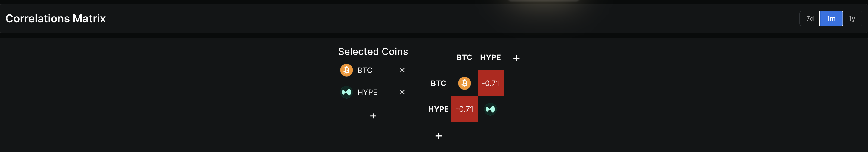The height and width of the screenshot is (152, 868).
Task: Click the BTC column header
Action: click(x=464, y=57)
